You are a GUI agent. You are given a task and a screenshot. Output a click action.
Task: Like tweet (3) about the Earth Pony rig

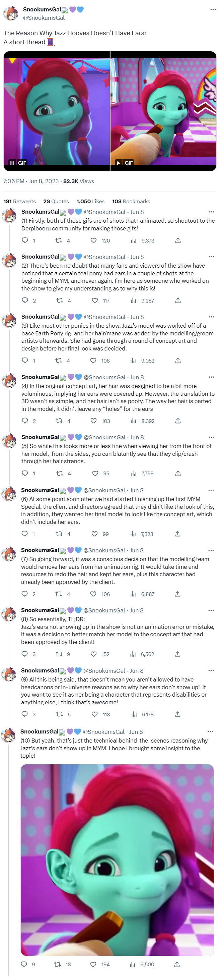[x=93, y=361]
